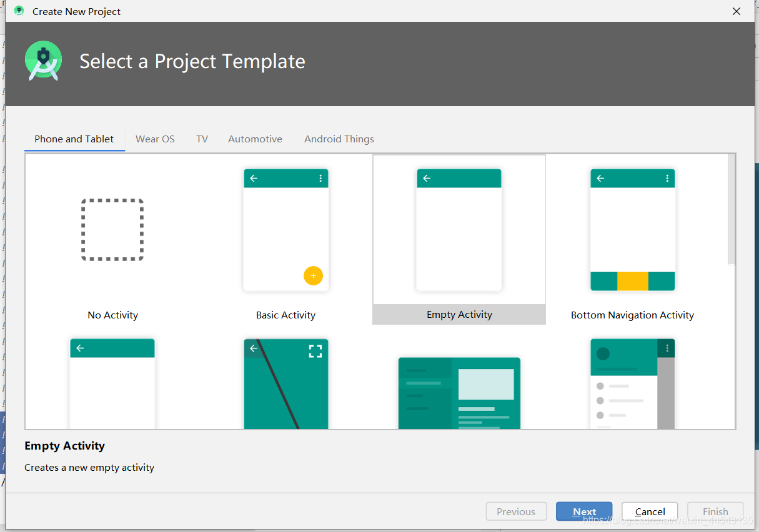
Task: Click the Next button
Action: click(x=584, y=511)
